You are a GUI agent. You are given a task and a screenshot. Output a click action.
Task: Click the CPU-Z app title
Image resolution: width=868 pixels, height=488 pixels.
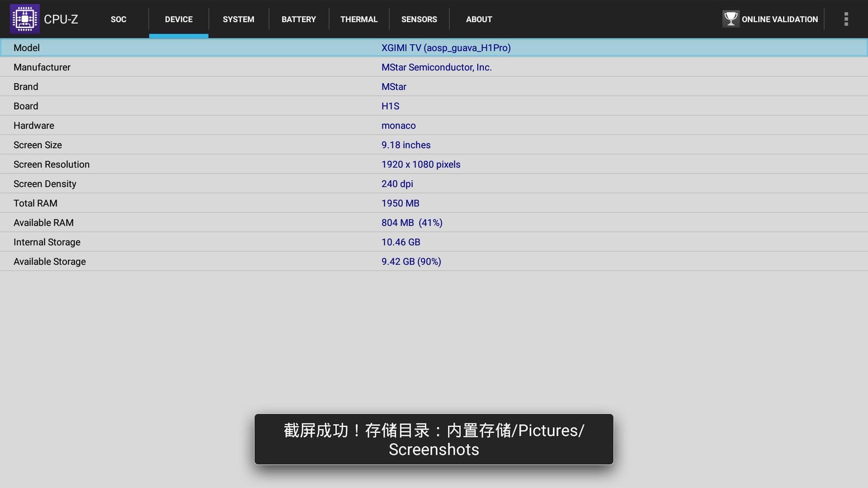[61, 19]
